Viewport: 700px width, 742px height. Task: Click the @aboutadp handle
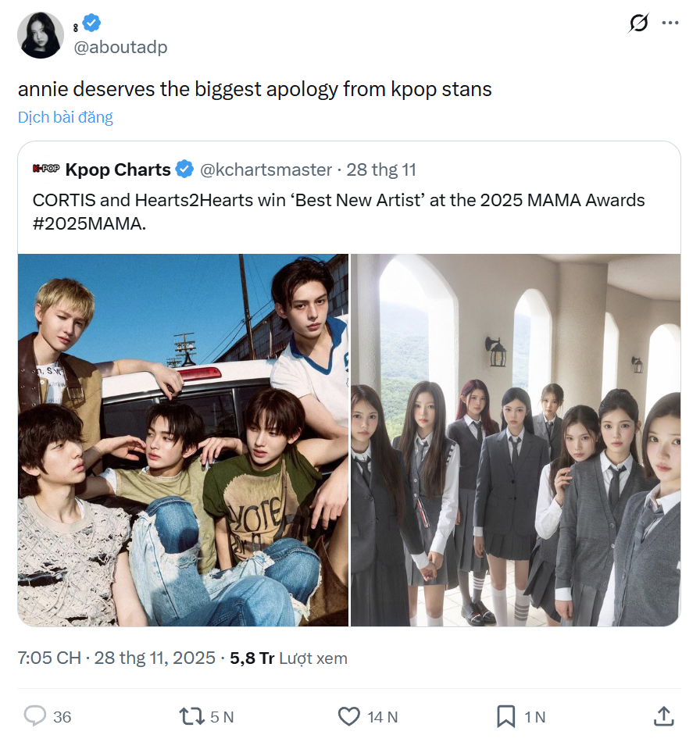[120, 47]
